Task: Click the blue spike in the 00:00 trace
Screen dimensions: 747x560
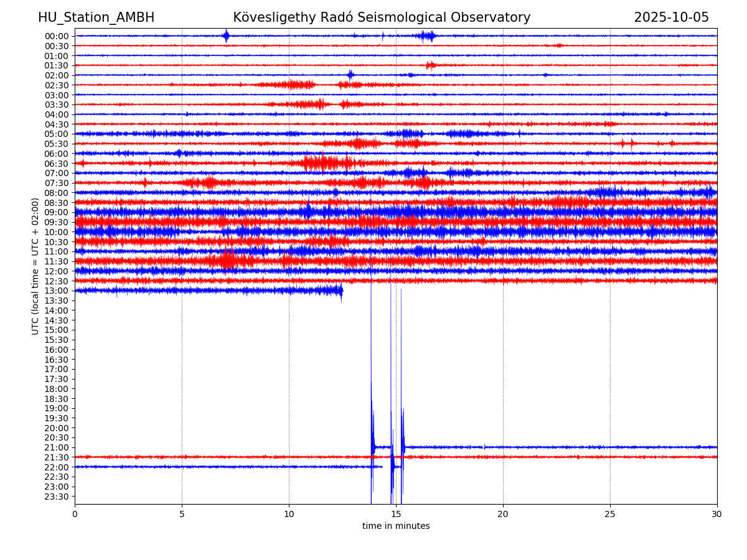Action: point(226,35)
